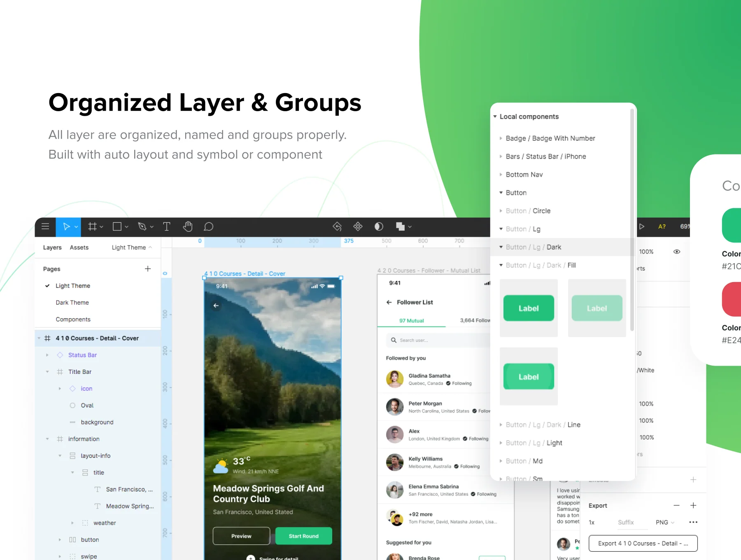Select the faded Label button thumbnail
Screen dimensions: 741x560
pos(597,308)
